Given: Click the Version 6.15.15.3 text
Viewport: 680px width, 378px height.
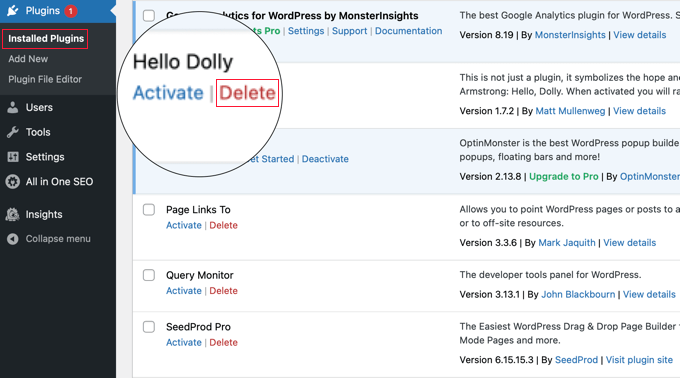Looking at the screenshot, I should point(496,360).
